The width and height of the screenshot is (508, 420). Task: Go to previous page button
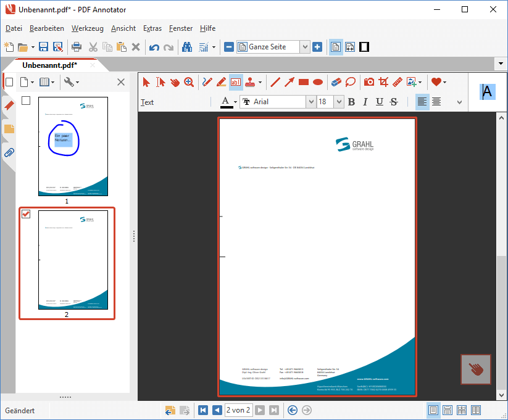coord(217,410)
